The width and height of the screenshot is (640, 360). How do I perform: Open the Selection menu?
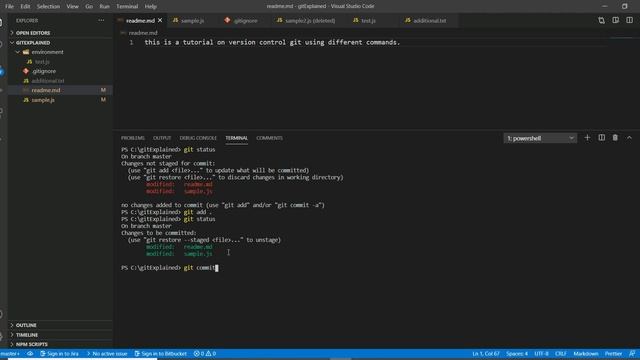pos(48,7)
